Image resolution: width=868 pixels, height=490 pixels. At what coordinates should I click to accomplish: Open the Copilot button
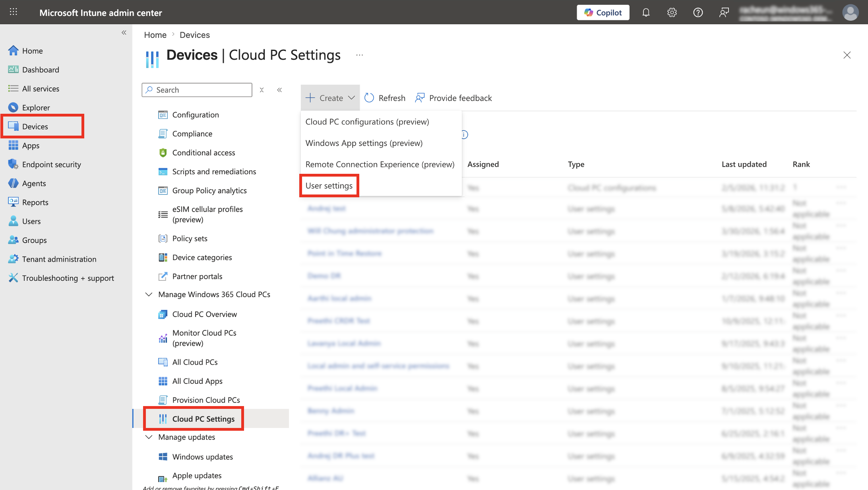(x=603, y=12)
